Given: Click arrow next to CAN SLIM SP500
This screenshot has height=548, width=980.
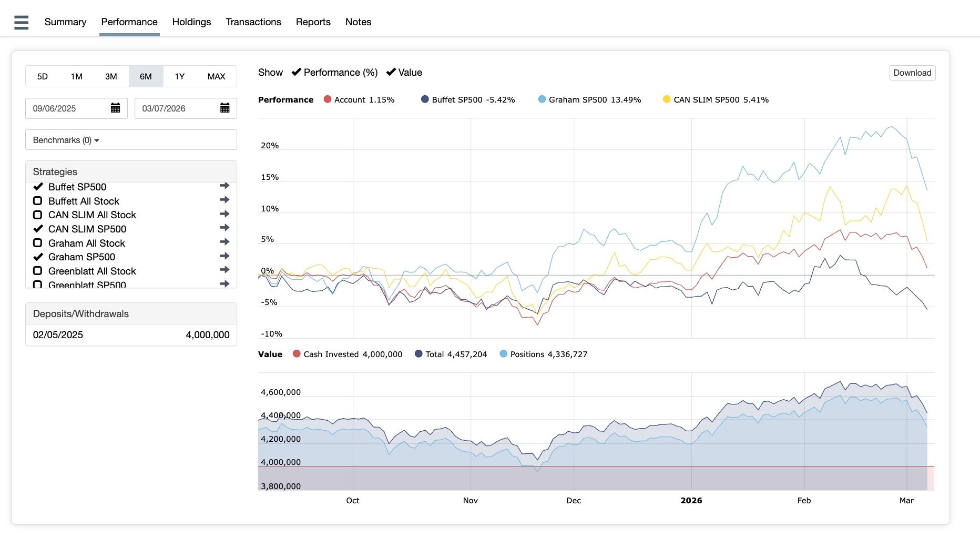Looking at the screenshot, I should pyautogui.click(x=224, y=228).
